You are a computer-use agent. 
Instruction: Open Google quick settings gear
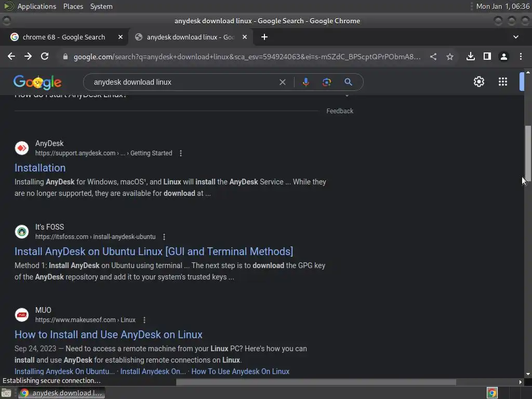[478, 82]
